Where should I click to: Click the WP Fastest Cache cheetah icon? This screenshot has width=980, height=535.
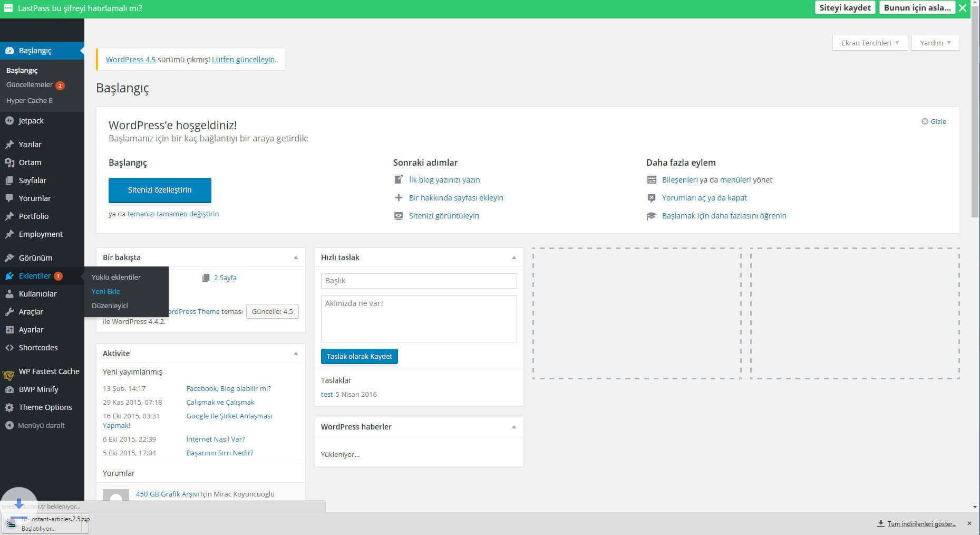click(x=8, y=376)
